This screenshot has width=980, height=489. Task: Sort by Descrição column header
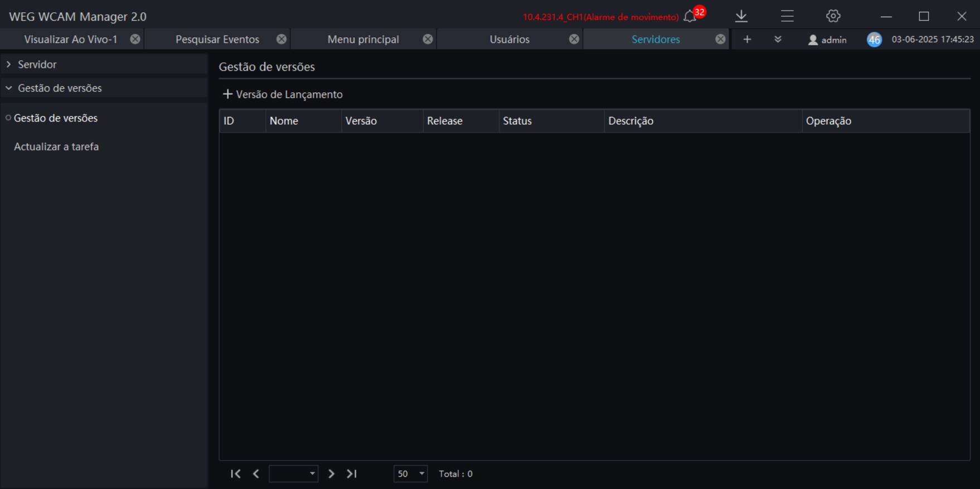703,121
